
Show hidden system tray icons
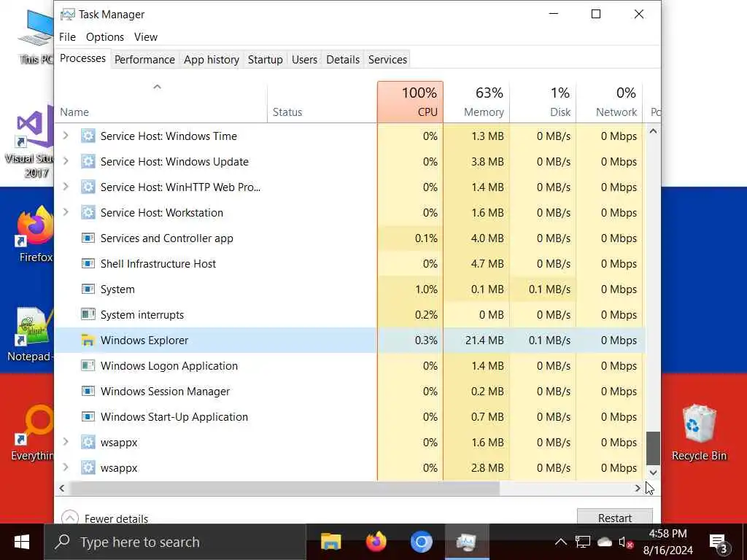(561, 542)
